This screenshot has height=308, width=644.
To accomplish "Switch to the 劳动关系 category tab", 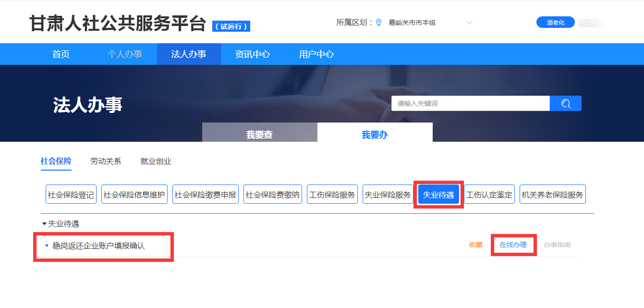I will click(106, 161).
